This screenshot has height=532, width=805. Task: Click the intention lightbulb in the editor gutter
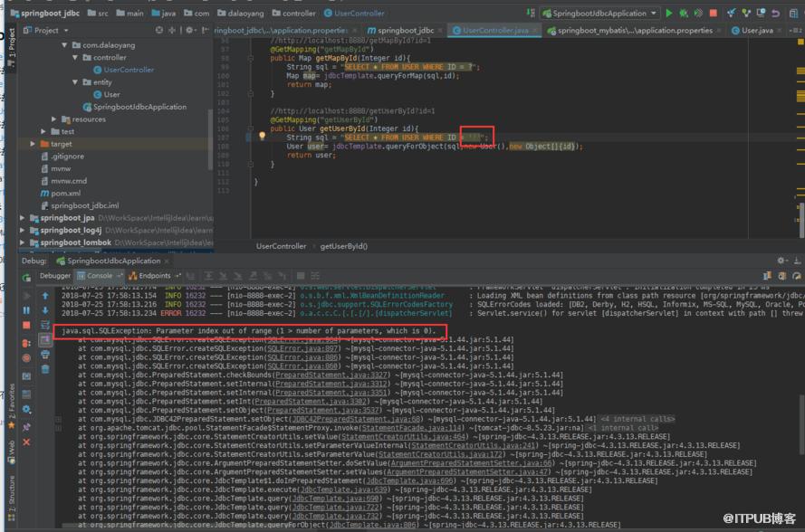coord(262,137)
